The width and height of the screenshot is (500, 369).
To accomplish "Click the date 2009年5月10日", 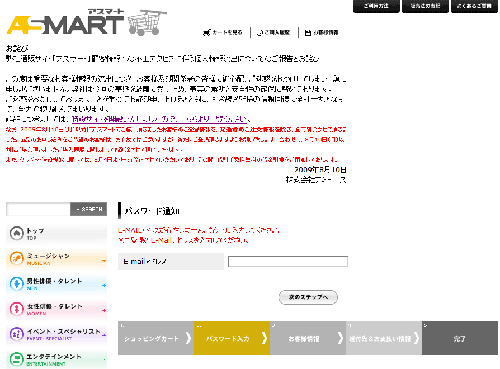I will [320, 170].
